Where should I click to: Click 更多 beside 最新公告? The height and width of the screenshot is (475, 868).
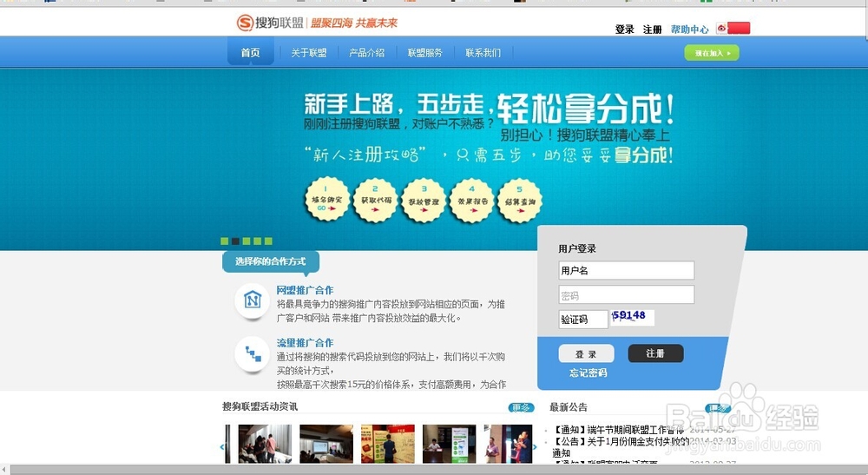pyautogui.click(x=718, y=408)
